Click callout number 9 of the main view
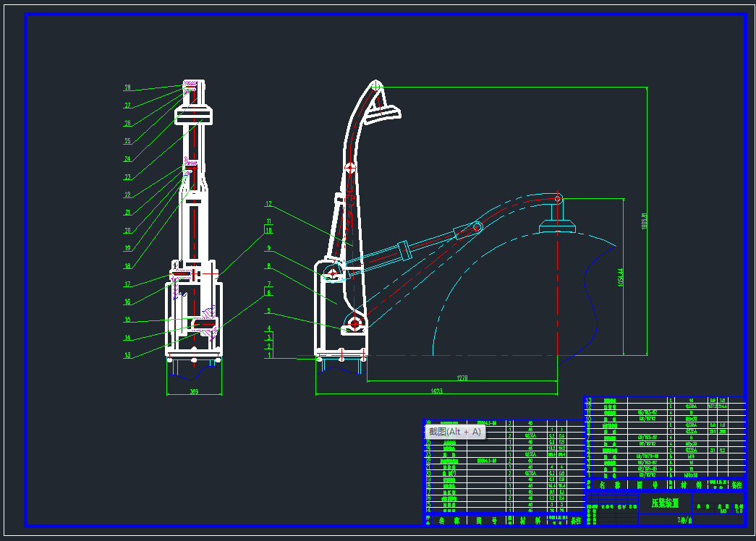Screen dimensions: 756x541 268,248
